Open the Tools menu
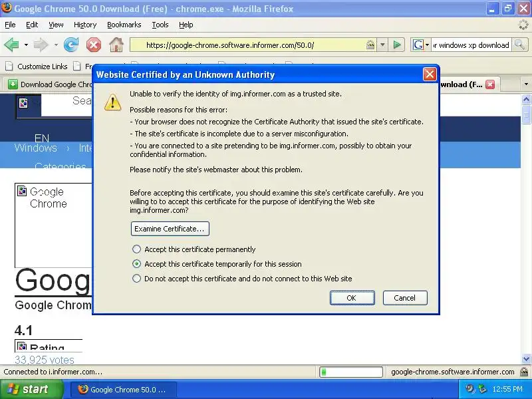Viewport: 532px width, 399px height. (160, 25)
